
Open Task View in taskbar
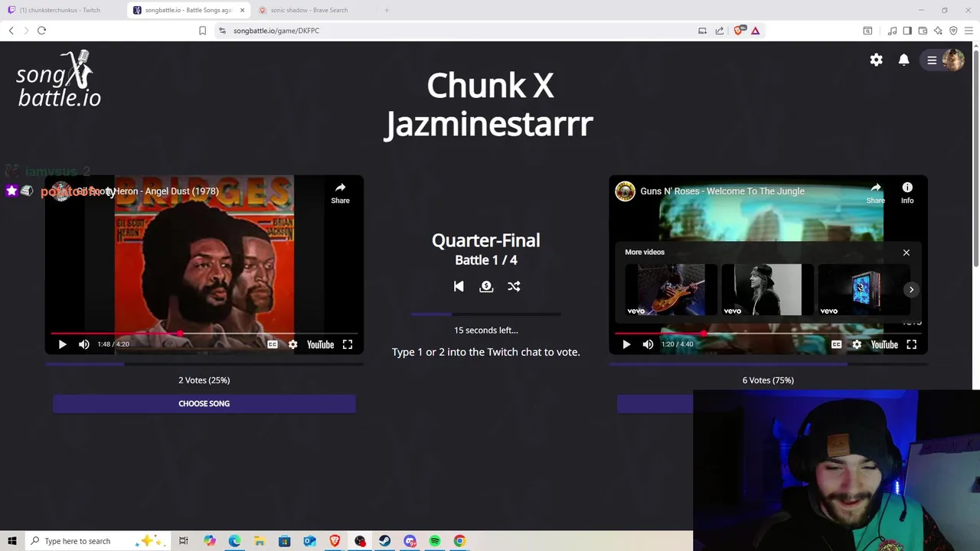[184, 541]
